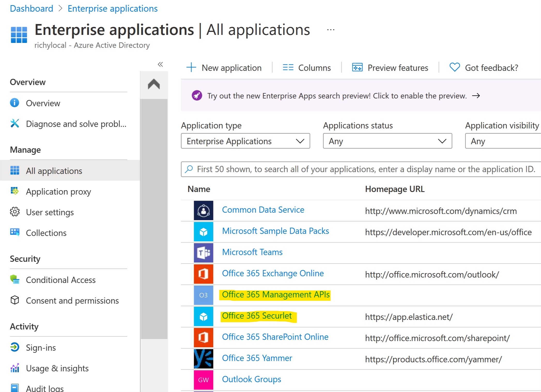Click the Office 365 Yammer icon
This screenshot has height=392, width=541.
pyautogui.click(x=203, y=359)
